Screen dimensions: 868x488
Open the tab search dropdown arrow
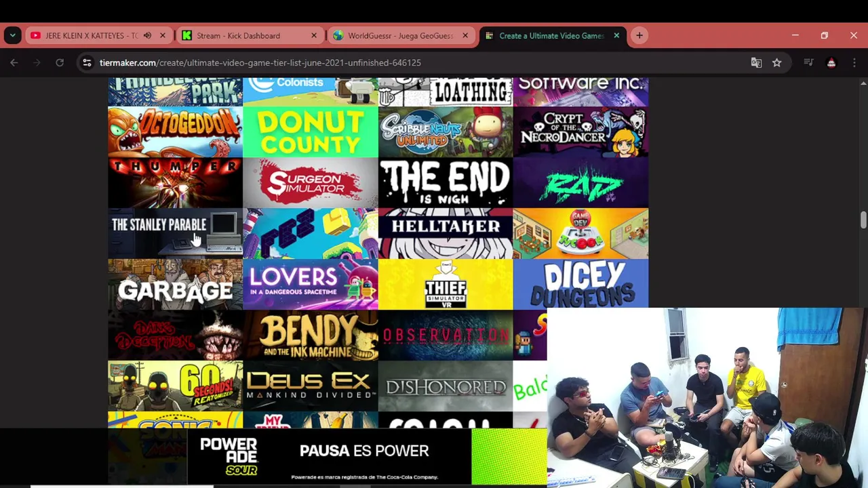coord(12,35)
